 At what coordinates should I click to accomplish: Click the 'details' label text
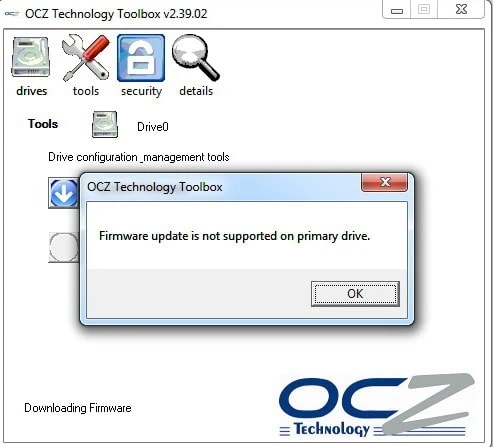click(196, 91)
